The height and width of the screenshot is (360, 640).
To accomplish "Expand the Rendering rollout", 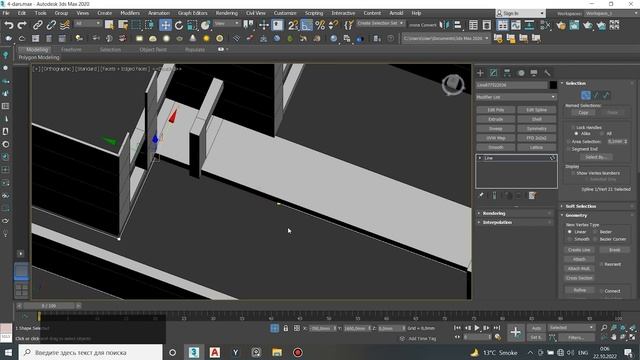I will (x=515, y=213).
